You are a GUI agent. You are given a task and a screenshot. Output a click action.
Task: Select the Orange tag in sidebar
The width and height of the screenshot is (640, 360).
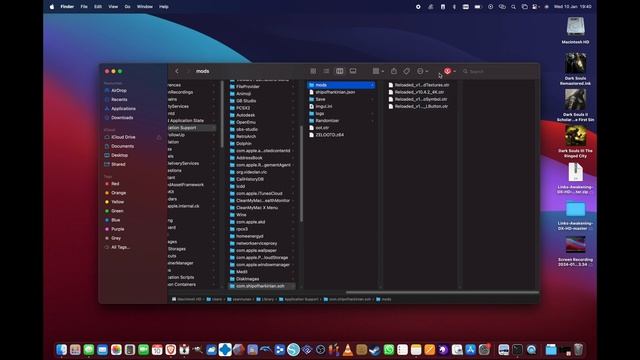pyautogui.click(x=118, y=193)
